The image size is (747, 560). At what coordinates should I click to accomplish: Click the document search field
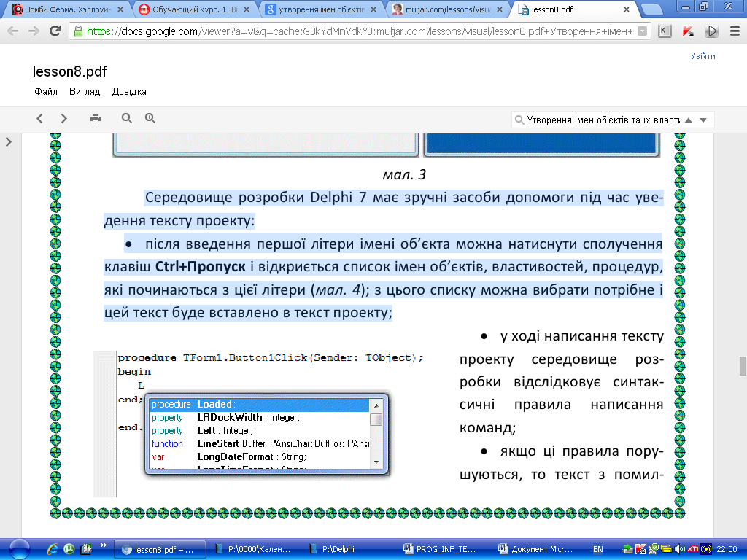(603, 120)
